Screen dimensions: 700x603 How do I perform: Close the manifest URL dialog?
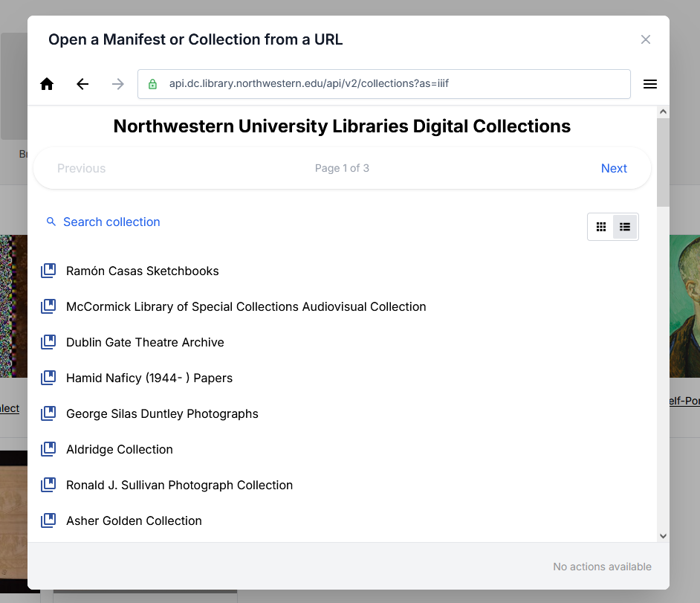click(x=645, y=39)
